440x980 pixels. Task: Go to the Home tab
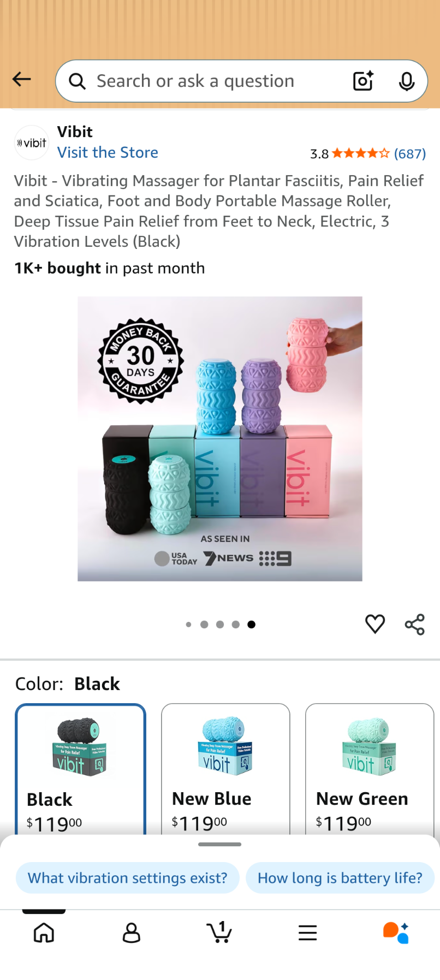coord(44,933)
